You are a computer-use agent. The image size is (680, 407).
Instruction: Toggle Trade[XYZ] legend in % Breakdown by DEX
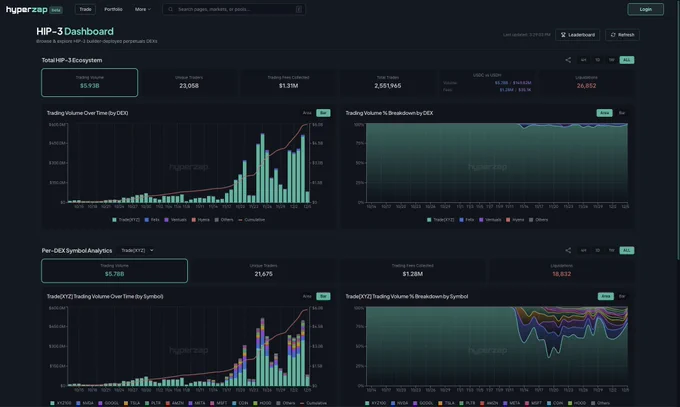(x=440, y=220)
